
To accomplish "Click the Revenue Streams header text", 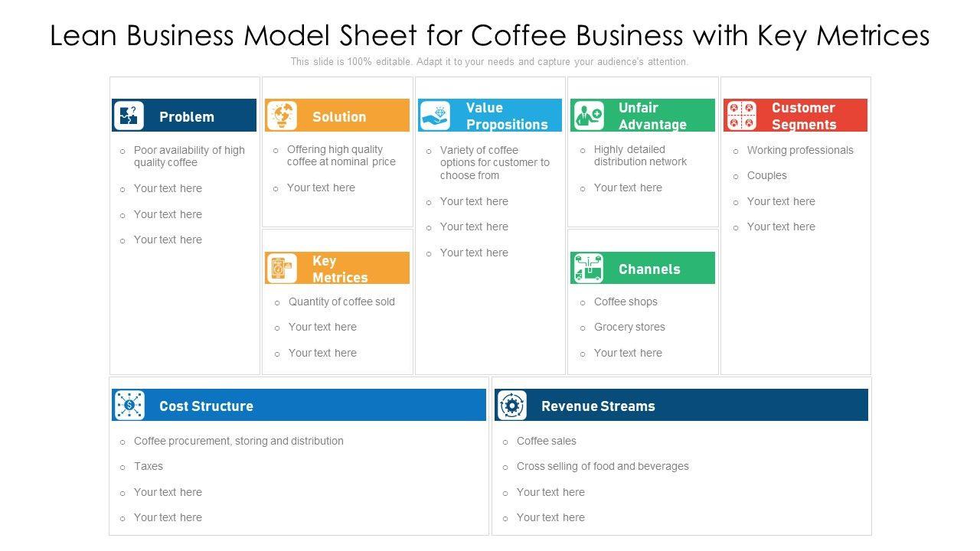I will pyautogui.click(x=598, y=406).
